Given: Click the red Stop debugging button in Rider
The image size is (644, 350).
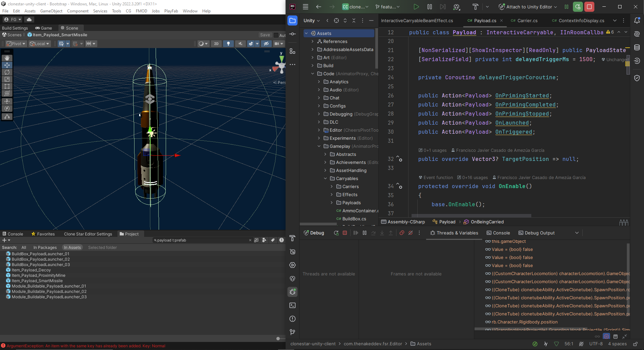Looking at the screenshot, I should pyautogui.click(x=589, y=7).
